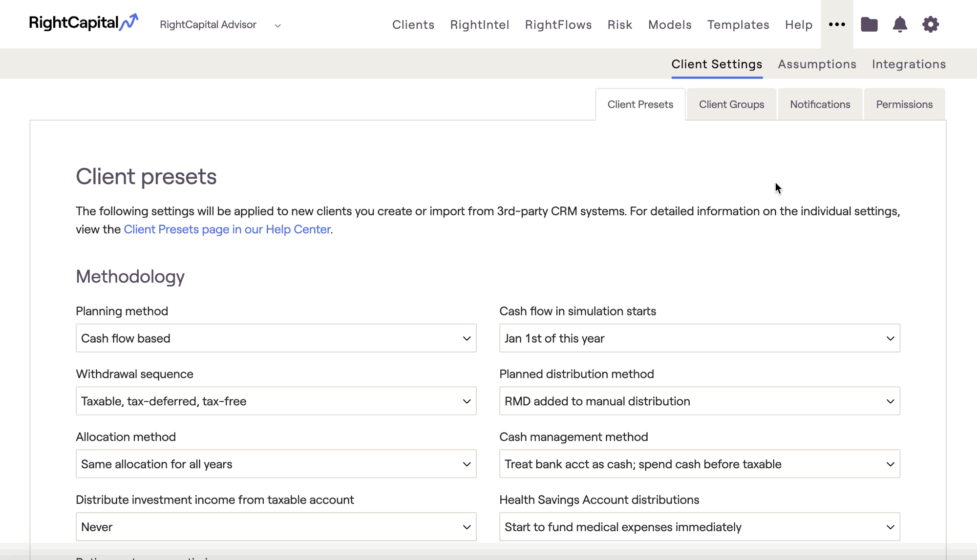Viewport: 977px width, 560px height.
Task: Open the Planned distribution method dropdown
Action: pos(700,401)
